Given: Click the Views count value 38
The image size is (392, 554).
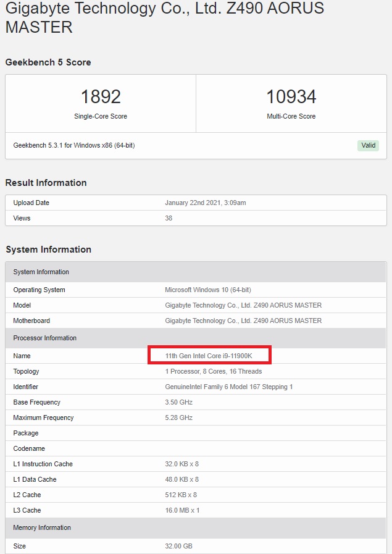Looking at the screenshot, I should [x=169, y=218].
